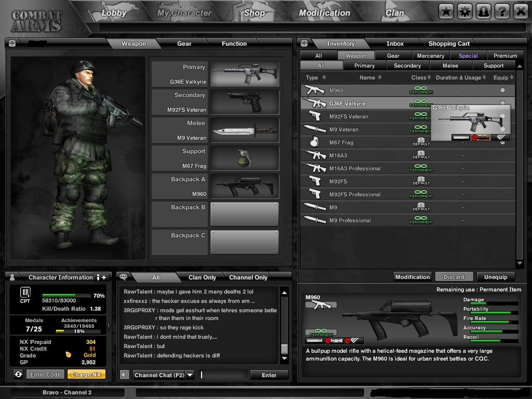
Task: Click chat scrollbar up arrow
Action: click(x=284, y=292)
